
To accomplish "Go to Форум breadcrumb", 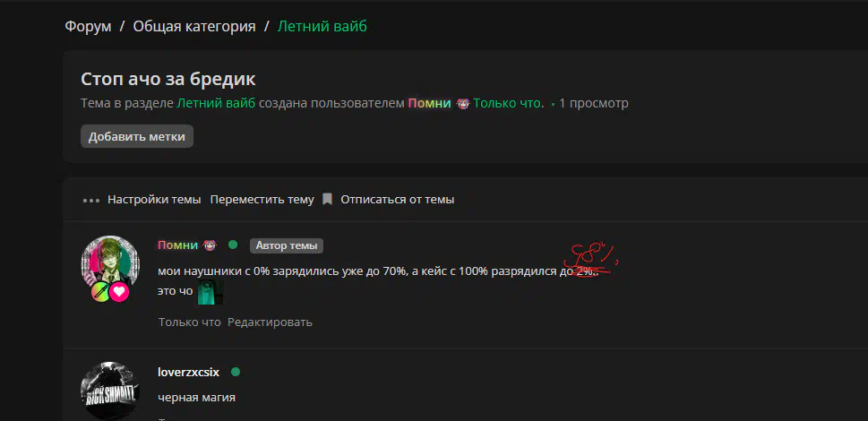I will click(88, 27).
